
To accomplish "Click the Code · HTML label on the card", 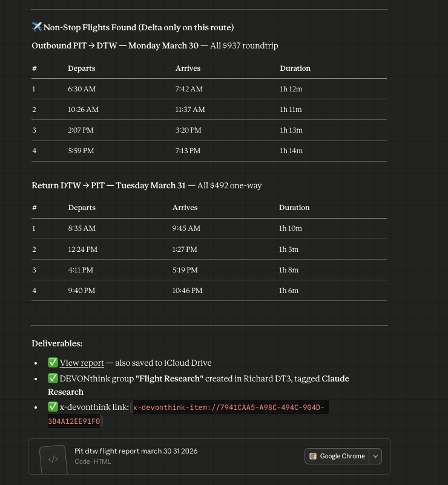I will click(93, 461).
